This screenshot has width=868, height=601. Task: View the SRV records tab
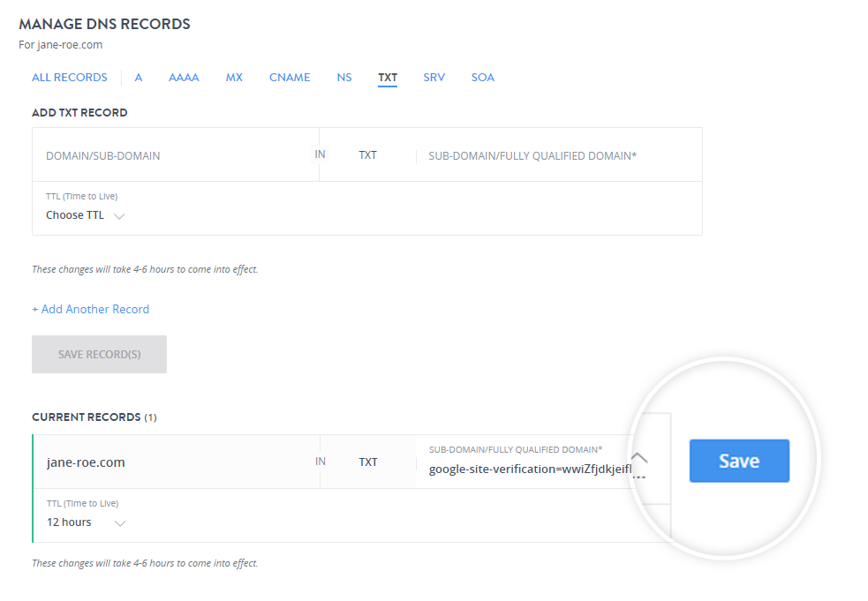tap(434, 78)
